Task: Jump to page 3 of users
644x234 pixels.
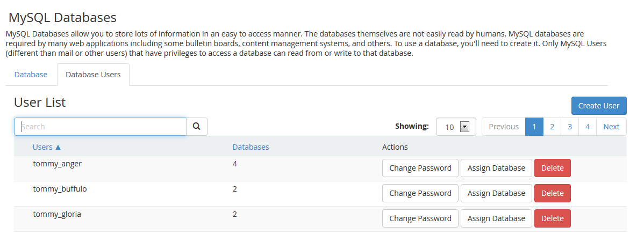Action: [x=570, y=127]
